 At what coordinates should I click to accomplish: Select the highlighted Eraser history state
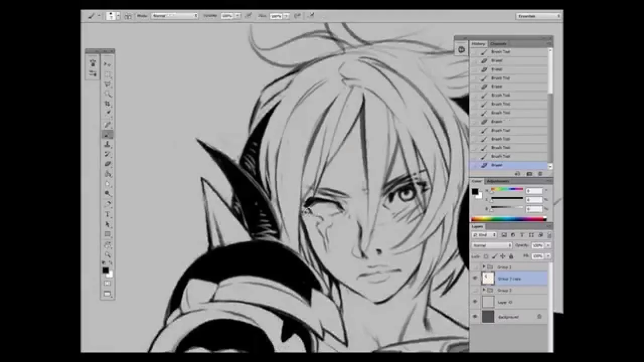[508, 165]
